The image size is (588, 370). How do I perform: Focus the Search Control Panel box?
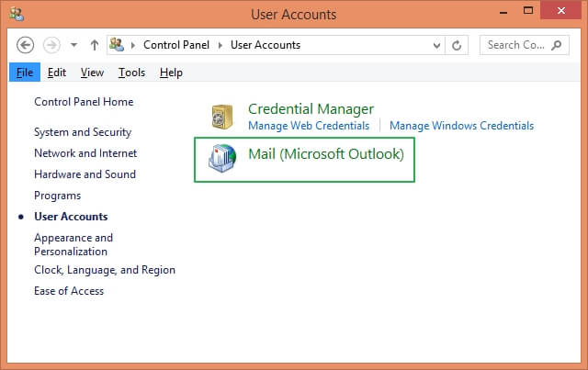click(x=525, y=45)
